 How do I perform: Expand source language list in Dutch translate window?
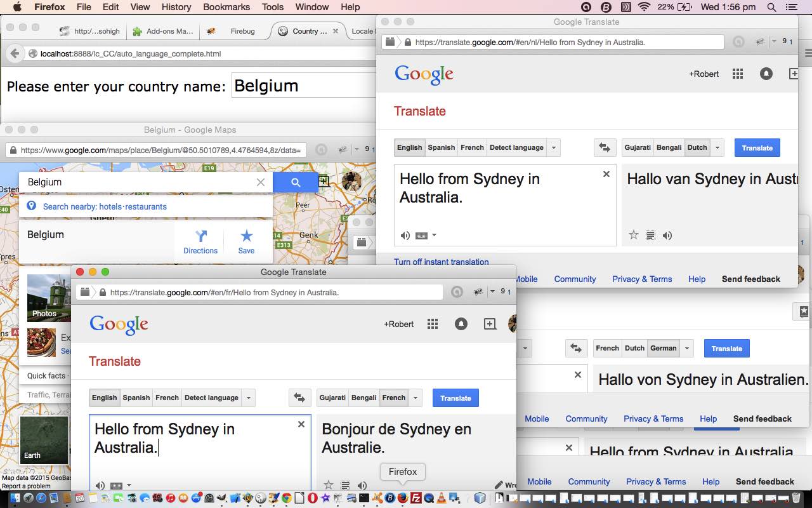pyautogui.click(x=554, y=147)
